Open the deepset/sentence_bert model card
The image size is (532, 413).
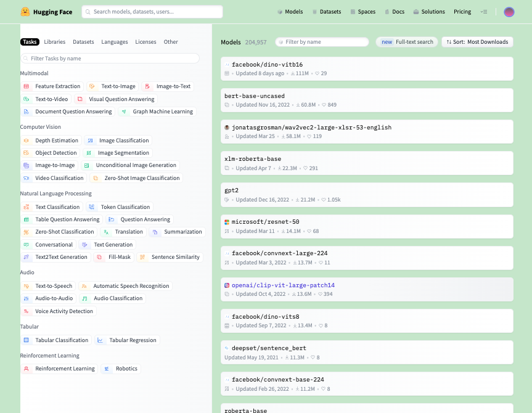pos(367,353)
